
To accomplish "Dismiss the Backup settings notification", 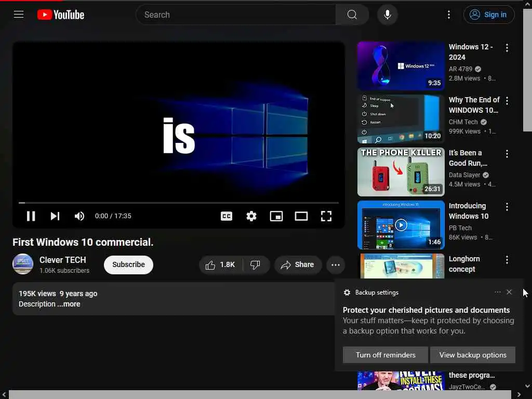I will [509, 292].
